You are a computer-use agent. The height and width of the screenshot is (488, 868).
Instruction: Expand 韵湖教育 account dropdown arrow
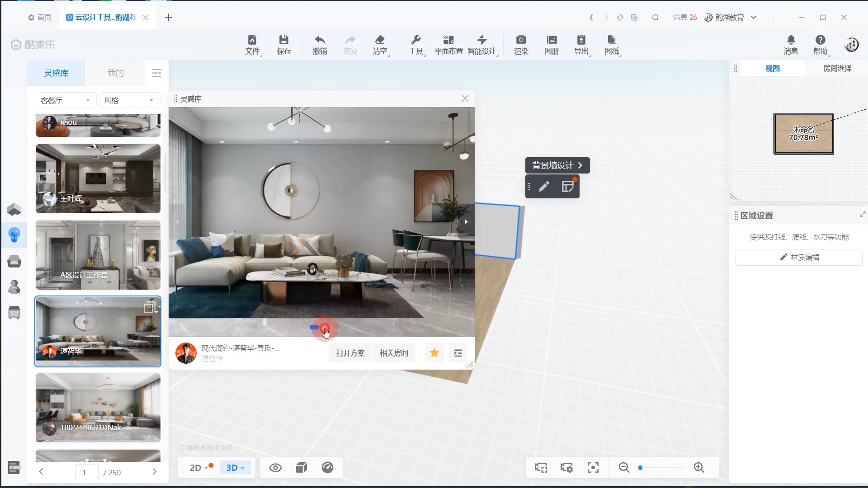click(x=754, y=17)
